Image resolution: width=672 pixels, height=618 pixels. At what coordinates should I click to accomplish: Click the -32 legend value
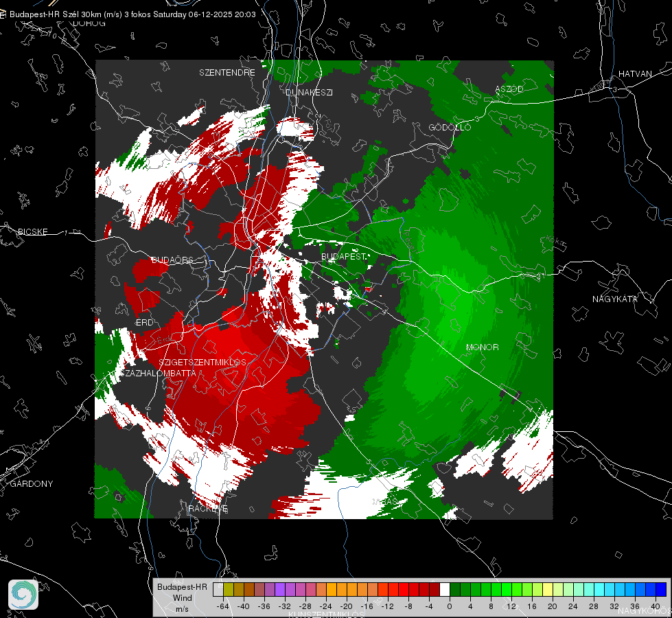[285, 606]
